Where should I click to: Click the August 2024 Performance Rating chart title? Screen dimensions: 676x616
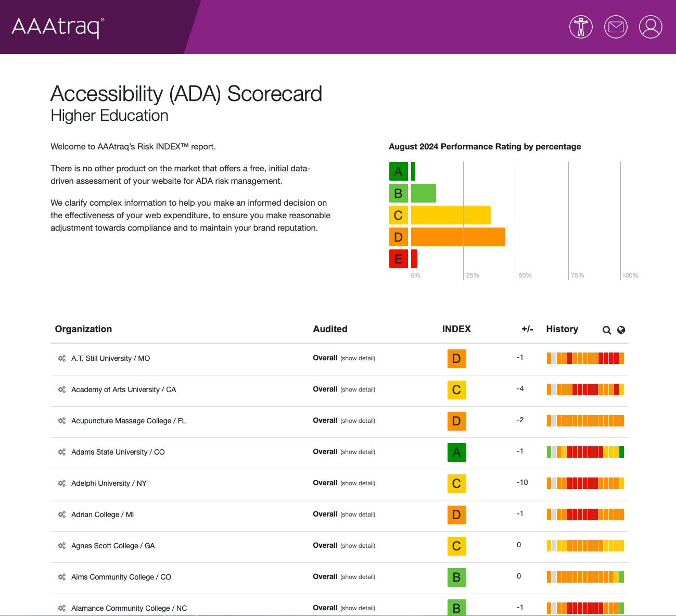485,147
